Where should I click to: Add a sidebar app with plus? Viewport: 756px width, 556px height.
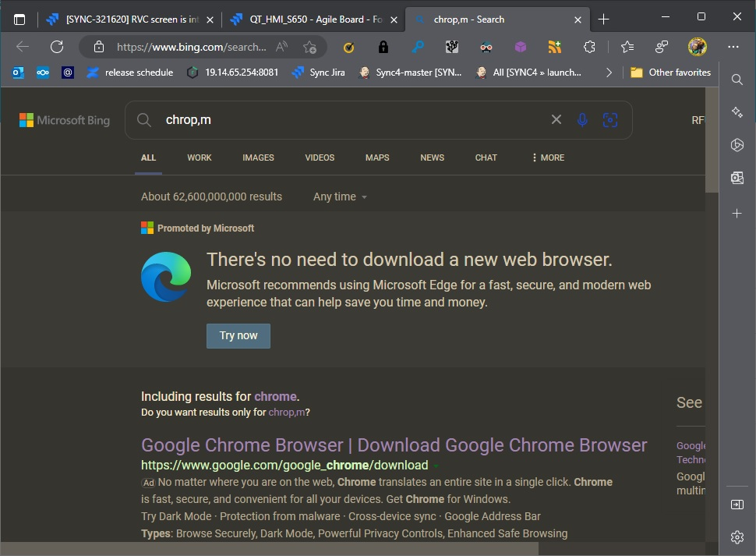737,213
